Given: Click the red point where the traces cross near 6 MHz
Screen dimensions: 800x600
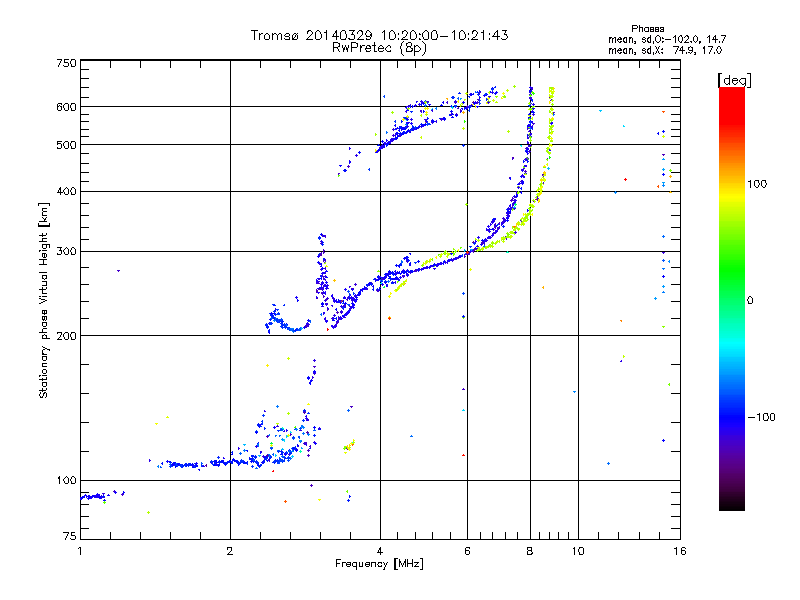Looking at the screenshot, I should 468,252.
